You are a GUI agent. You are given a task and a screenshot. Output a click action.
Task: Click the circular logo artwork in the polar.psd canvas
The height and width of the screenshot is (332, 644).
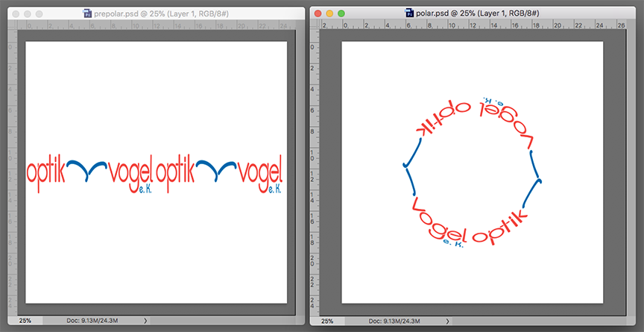pos(472,172)
